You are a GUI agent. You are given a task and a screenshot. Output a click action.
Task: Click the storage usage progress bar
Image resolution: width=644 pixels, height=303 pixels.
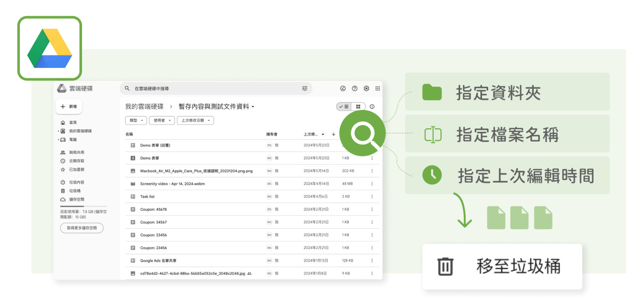pos(84,206)
